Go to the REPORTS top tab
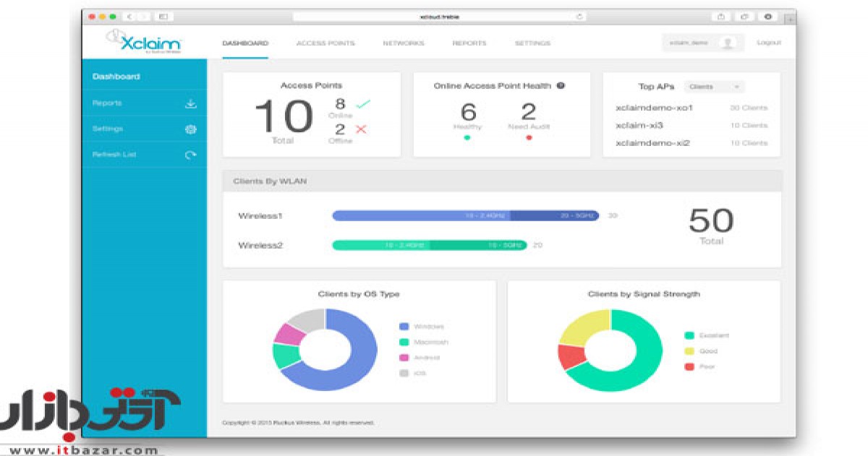Screen dimensions: 868x456 click(469, 43)
